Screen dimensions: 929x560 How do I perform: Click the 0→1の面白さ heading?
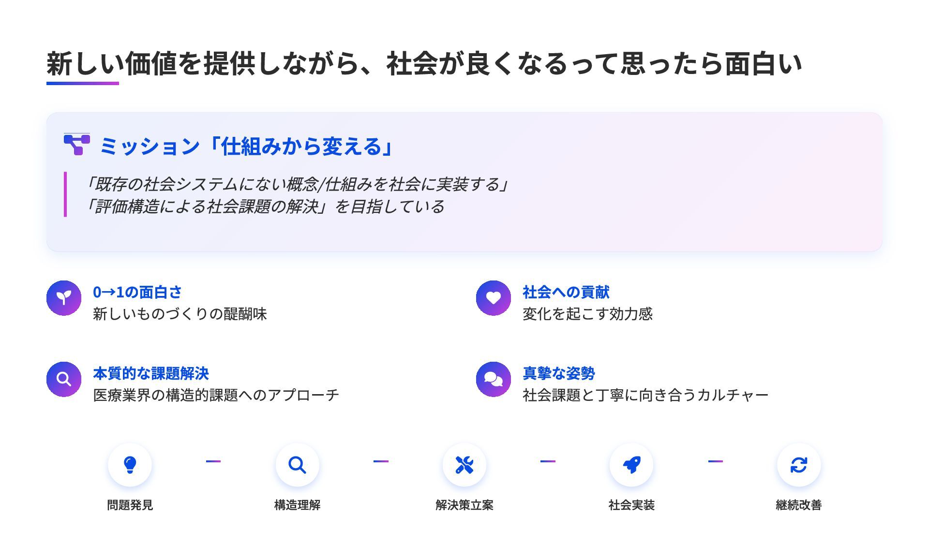coord(137,292)
